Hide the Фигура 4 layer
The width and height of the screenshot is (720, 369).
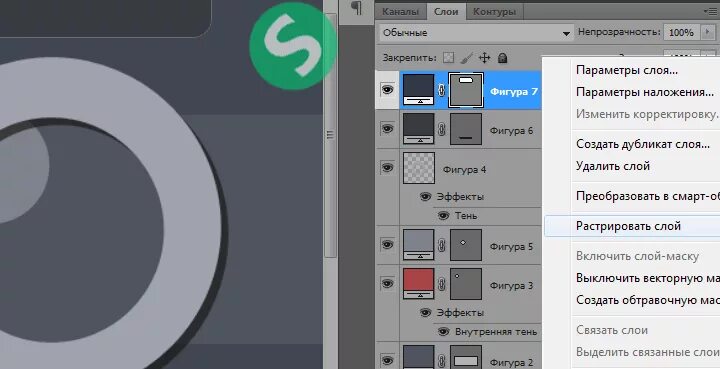(x=388, y=168)
